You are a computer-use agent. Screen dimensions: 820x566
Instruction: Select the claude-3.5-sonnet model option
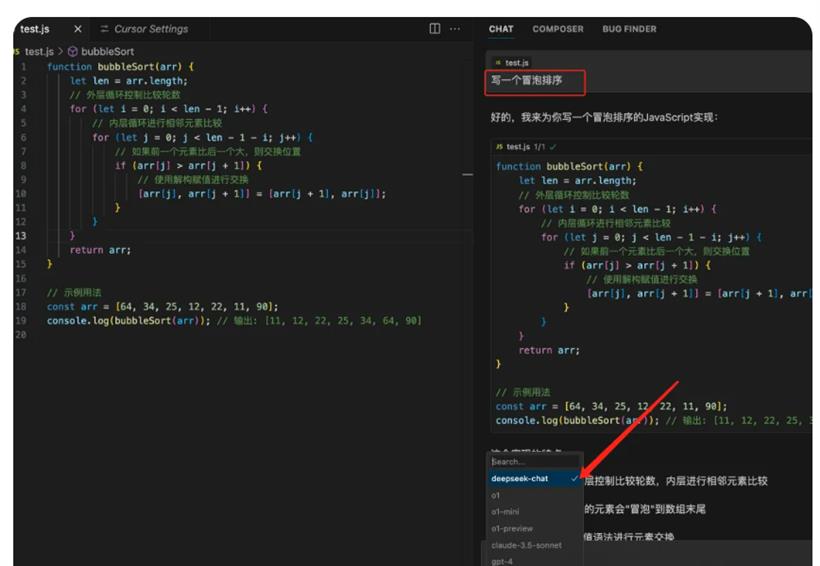(526, 545)
